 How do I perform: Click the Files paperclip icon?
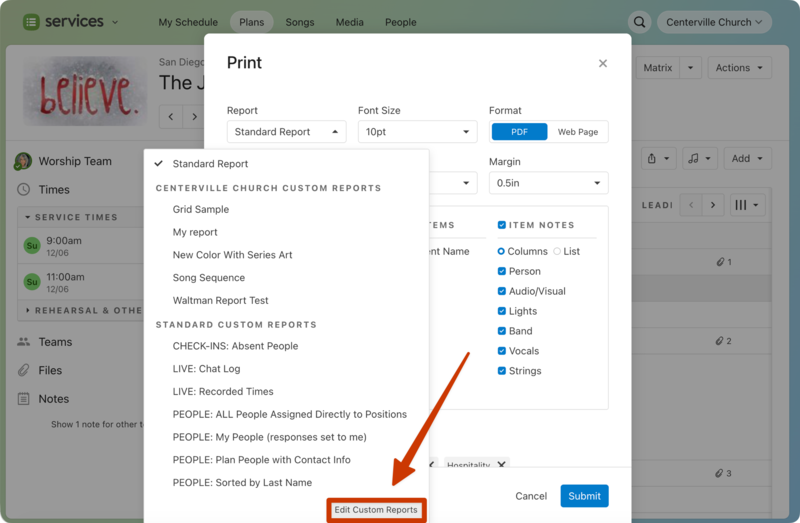click(x=23, y=370)
